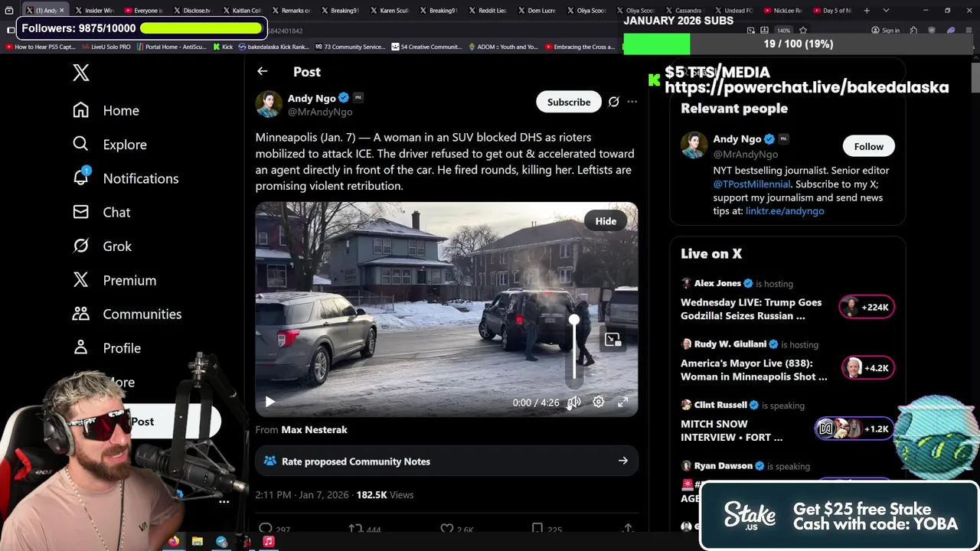Open the Embracing the Cross bookmark
This screenshot has height=551, width=980.
580,47
